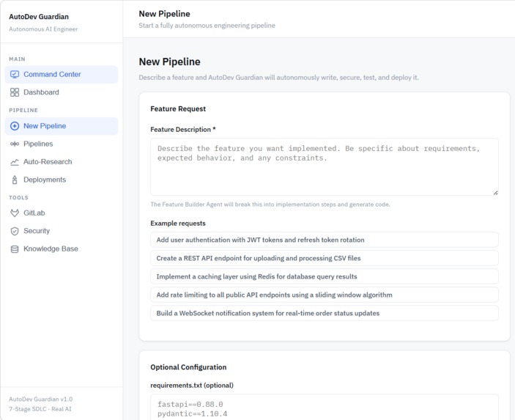Click the New Pipeline plus-circle icon
Viewport: 515px width, 420px height.
pos(15,126)
